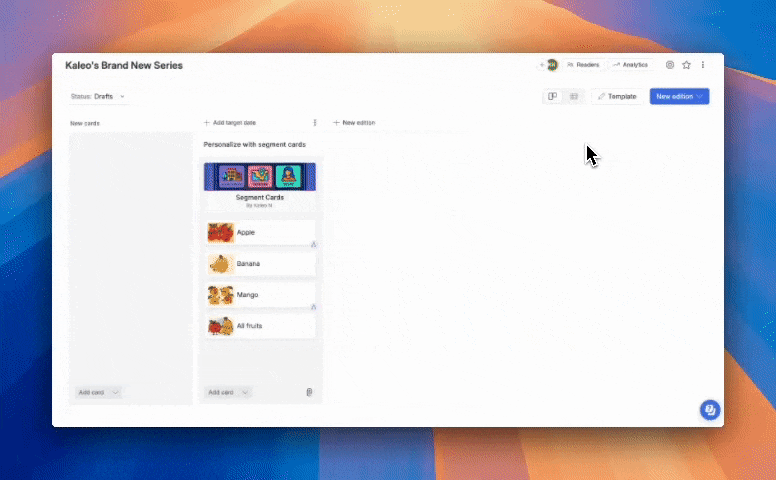Open the three-dot menu in top right
The width and height of the screenshot is (776, 480).
tap(703, 65)
